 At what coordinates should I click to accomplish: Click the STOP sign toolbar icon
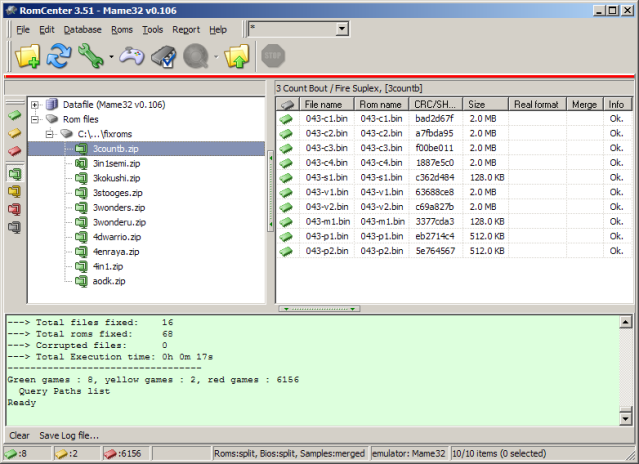coord(273,56)
